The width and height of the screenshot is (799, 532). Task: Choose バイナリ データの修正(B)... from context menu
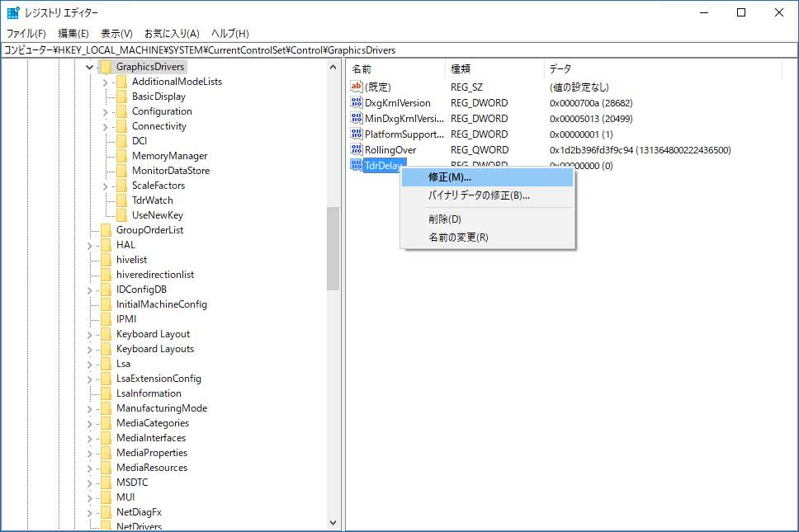point(488,195)
